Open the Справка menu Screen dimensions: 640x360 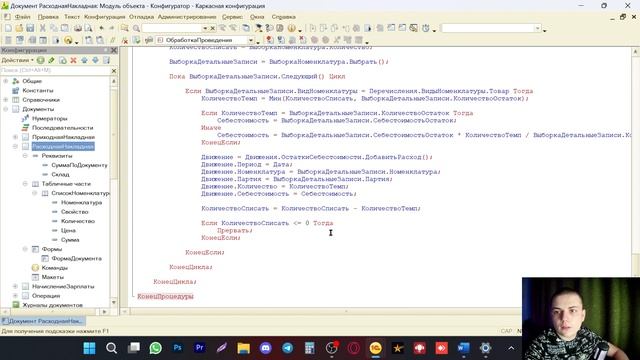click(x=283, y=17)
